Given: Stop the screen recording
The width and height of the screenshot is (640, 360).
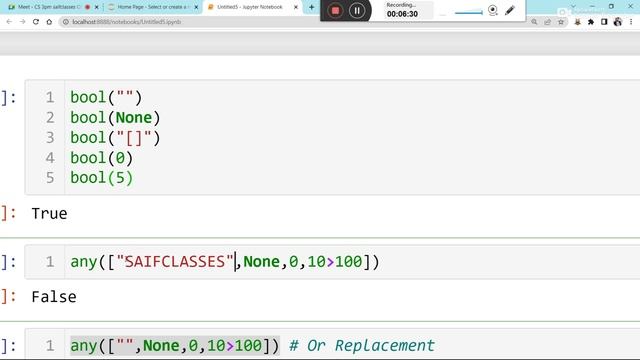Looking at the screenshot, I should coord(335,11).
